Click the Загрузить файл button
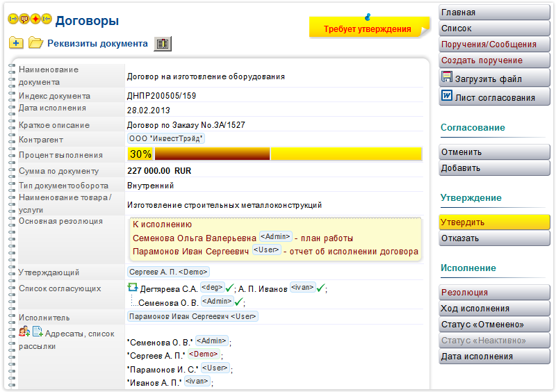 494,78
